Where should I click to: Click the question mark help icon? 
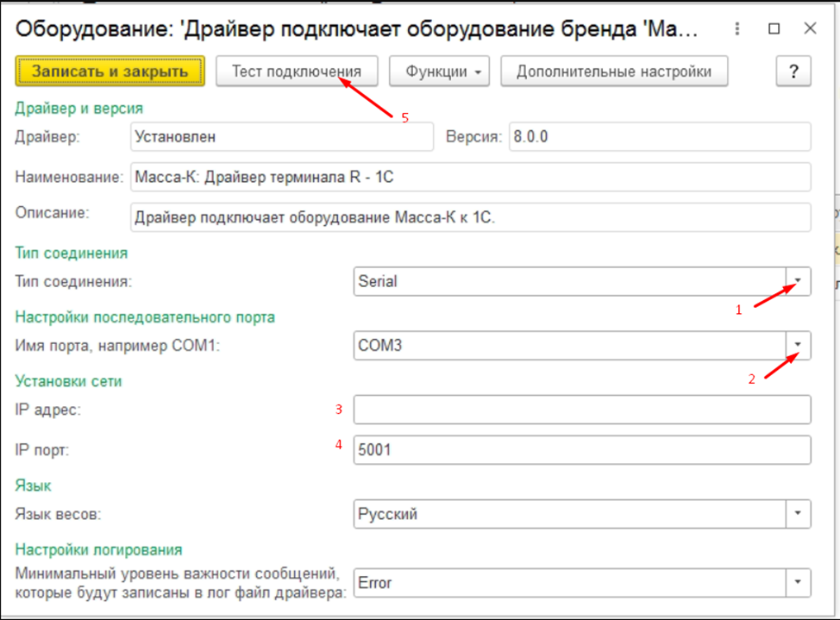pos(793,72)
